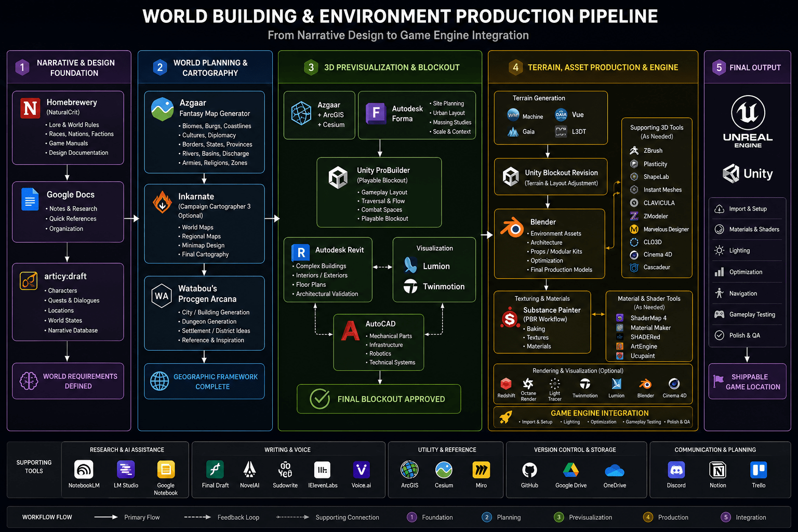Image resolution: width=798 pixels, height=532 pixels.
Task: Click "Architectural Validation" under Autodesk Revit
Action: (327, 294)
